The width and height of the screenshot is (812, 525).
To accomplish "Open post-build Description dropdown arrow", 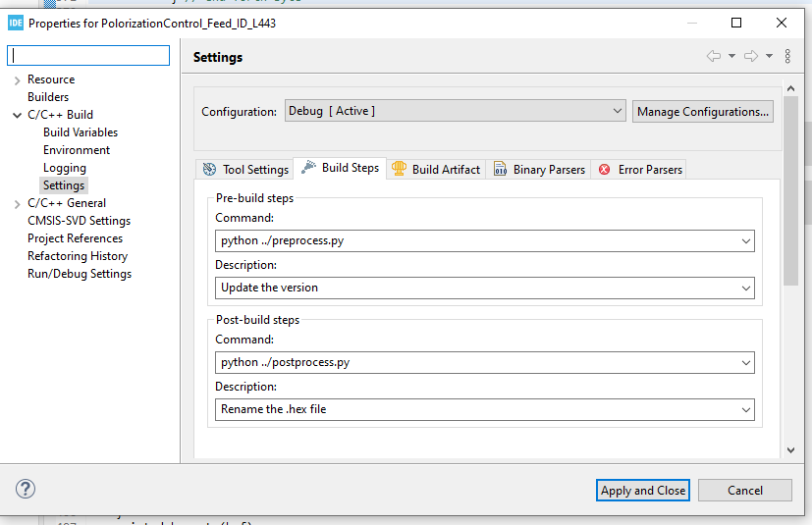I will pyautogui.click(x=746, y=409).
